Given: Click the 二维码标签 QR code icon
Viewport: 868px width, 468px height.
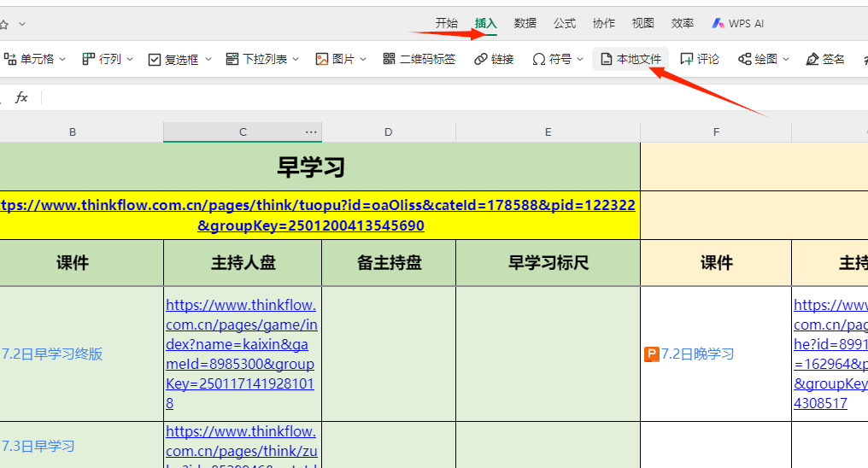Looking at the screenshot, I should click(390, 59).
